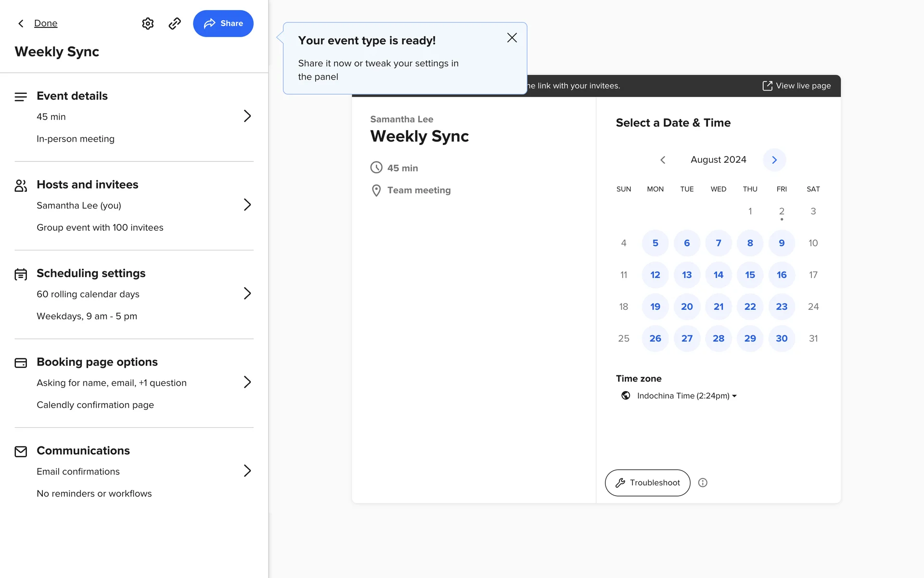Click the Troubleshoot button
The width and height of the screenshot is (924, 578).
coord(647,483)
